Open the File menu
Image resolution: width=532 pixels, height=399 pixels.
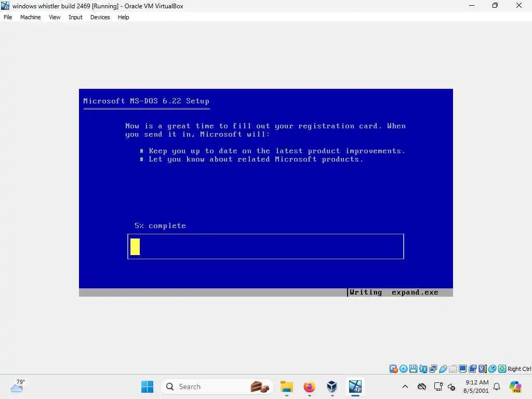click(x=8, y=17)
